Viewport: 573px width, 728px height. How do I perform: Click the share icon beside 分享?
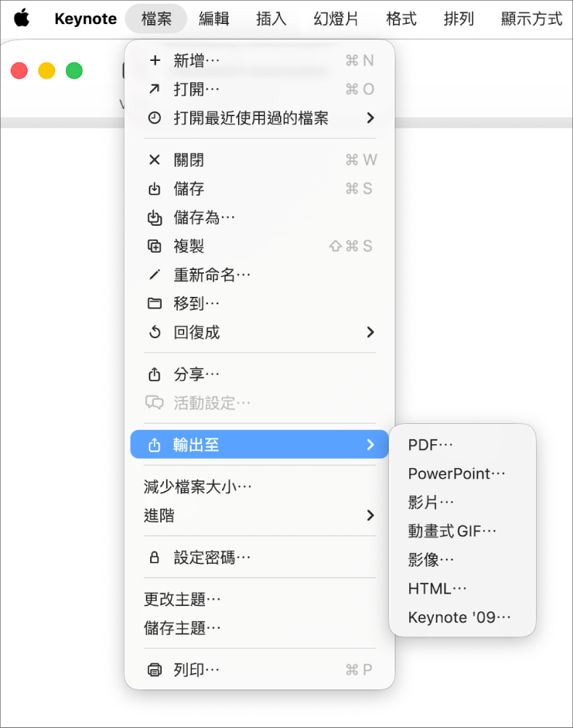point(154,374)
